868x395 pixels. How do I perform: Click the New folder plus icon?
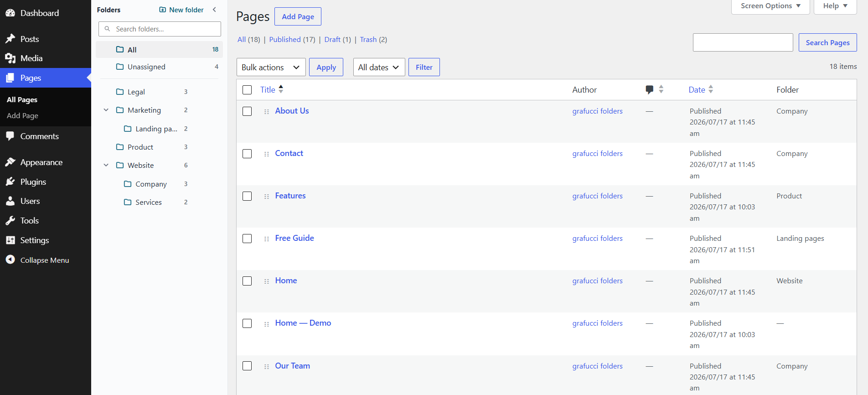163,10
